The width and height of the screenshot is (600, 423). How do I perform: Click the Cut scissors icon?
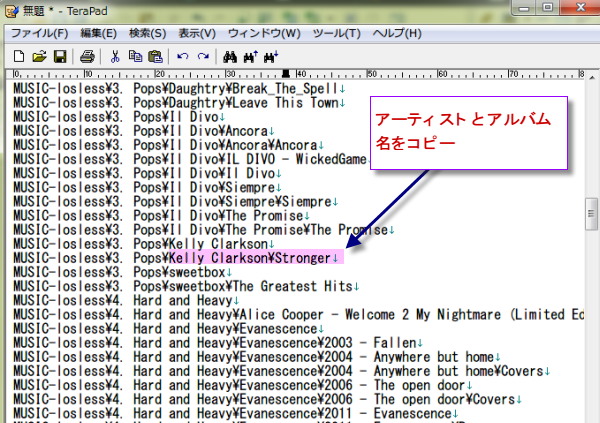click(x=115, y=56)
